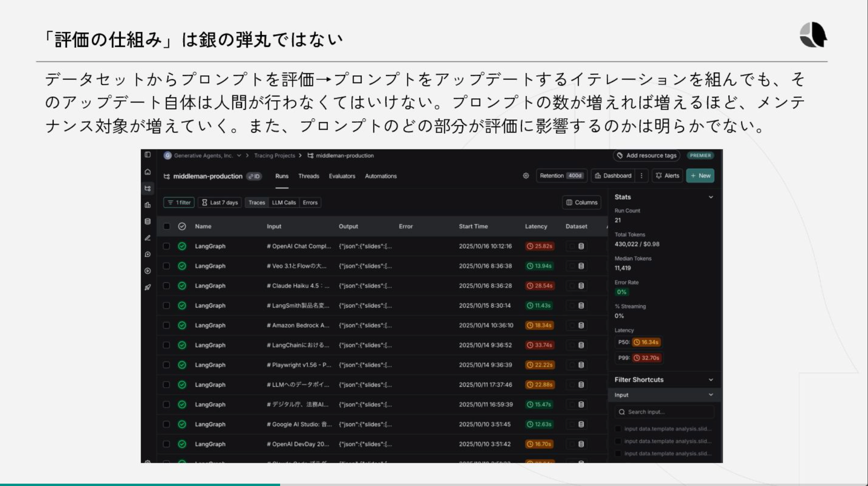Click status check icon in table header
This screenshot has width=868, height=486.
(182, 226)
